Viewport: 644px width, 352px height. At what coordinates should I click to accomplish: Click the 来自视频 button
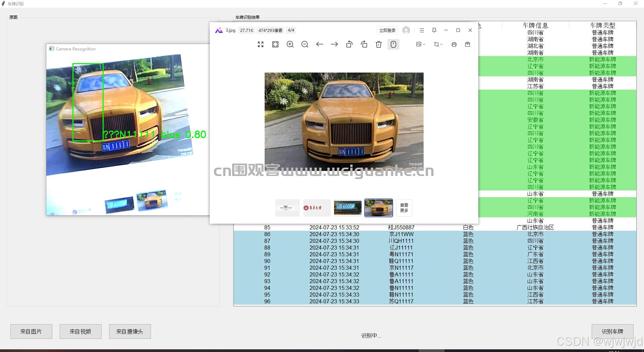coord(80,332)
